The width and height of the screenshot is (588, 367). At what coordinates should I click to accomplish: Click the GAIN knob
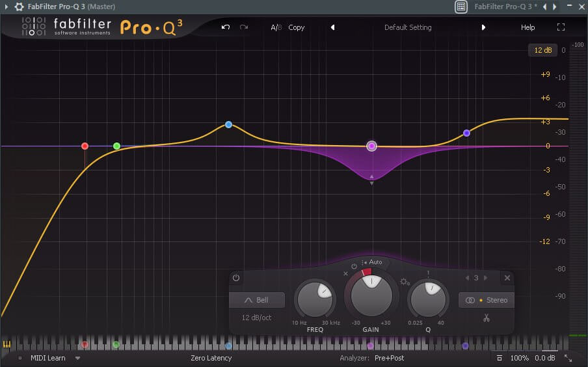(371, 295)
